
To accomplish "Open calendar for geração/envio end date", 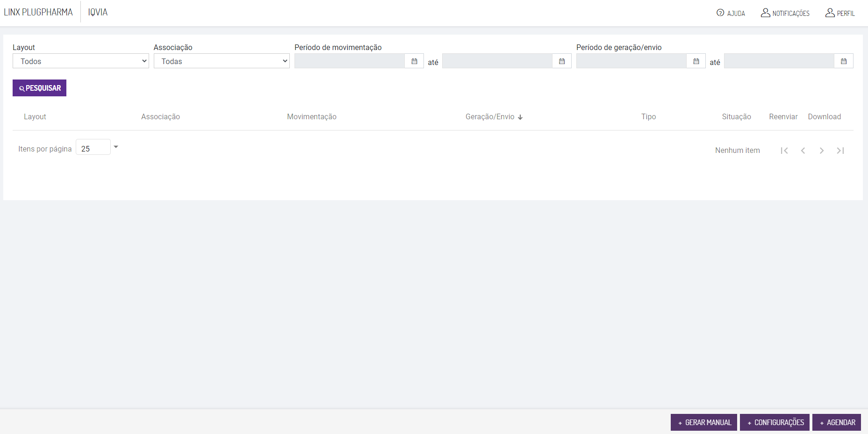I will click(x=844, y=61).
